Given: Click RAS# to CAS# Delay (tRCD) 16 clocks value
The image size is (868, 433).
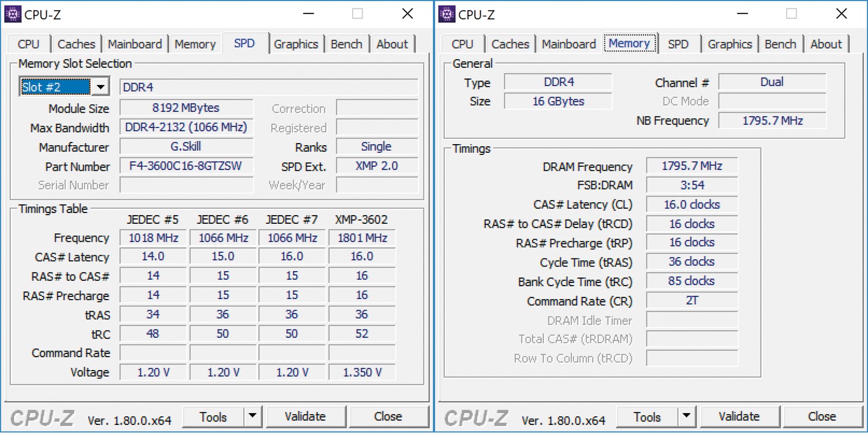Looking at the screenshot, I should [x=692, y=224].
